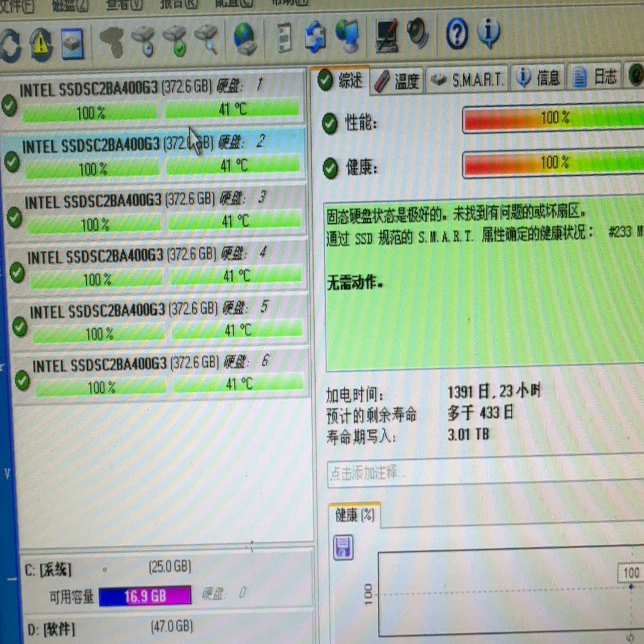Open configuration monitor with pen icon

[387, 36]
